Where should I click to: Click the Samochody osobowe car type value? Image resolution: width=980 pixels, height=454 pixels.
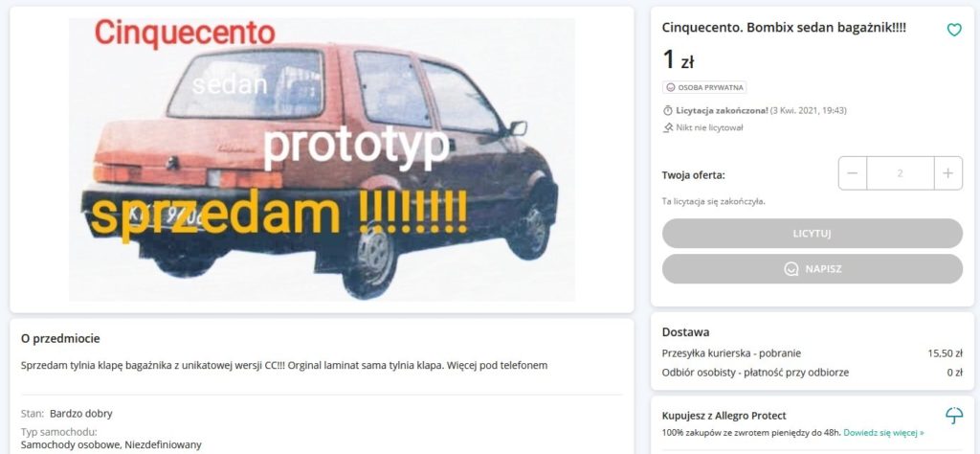coord(111,445)
